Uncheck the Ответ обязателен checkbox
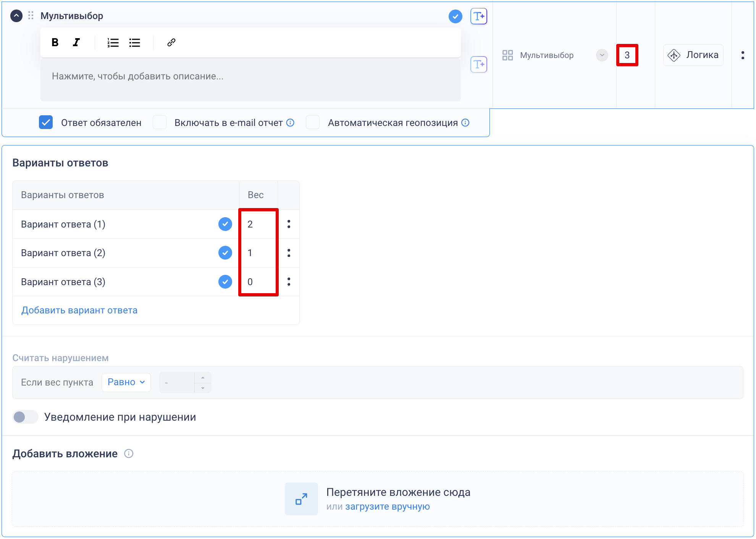The width and height of the screenshot is (756, 539). (46, 123)
